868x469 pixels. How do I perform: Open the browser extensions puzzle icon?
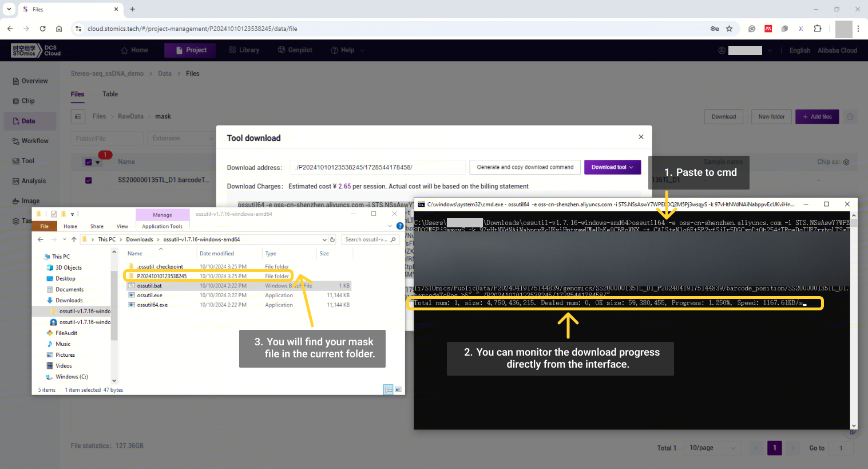click(x=817, y=29)
